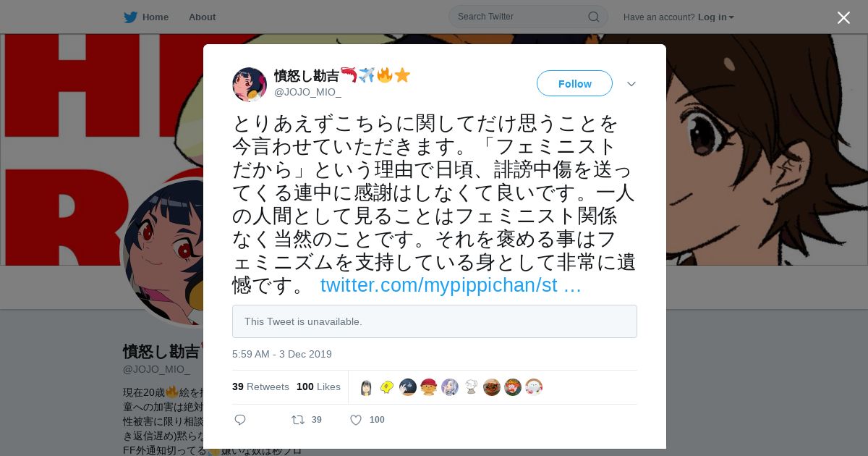
Task: Expand the Log in dropdown
Action: click(715, 17)
